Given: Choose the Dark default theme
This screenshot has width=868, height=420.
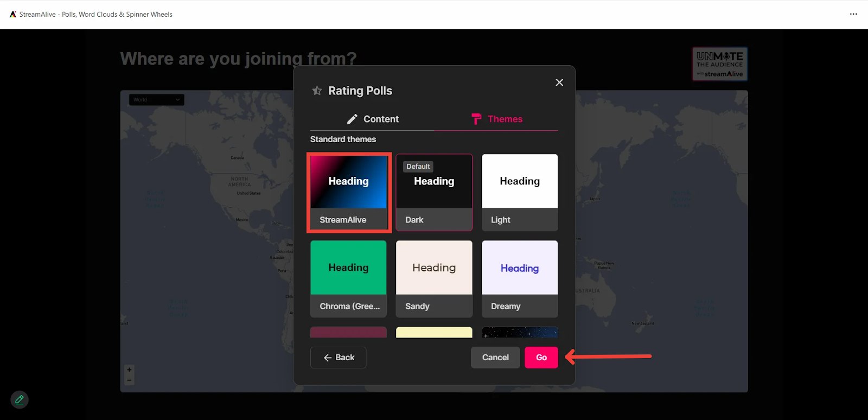Looking at the screenshot, I should 434,193.
